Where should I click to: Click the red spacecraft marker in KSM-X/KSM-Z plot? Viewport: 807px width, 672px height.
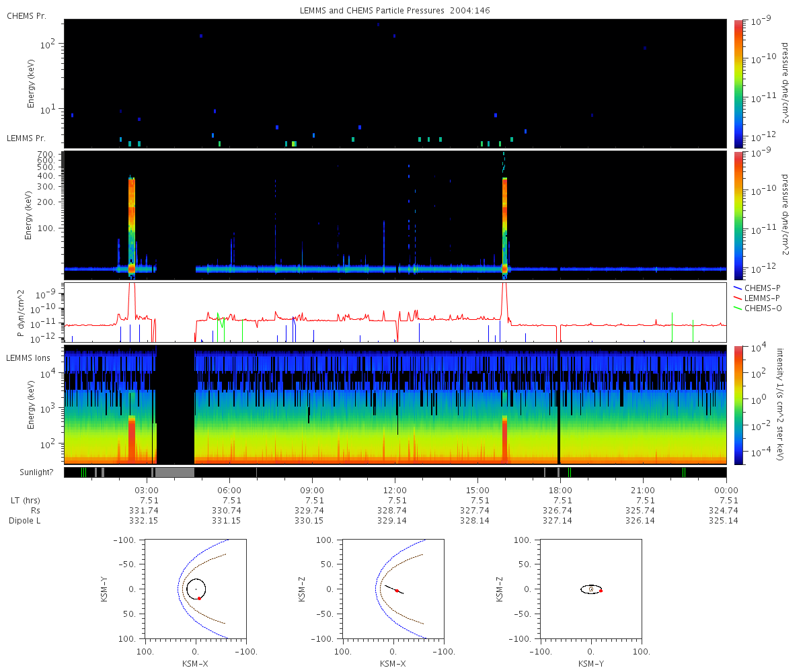[397, 591]
